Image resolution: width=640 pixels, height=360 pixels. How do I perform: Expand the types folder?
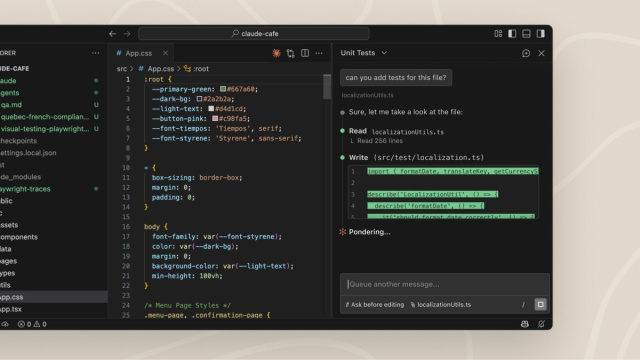click(7, 273)
